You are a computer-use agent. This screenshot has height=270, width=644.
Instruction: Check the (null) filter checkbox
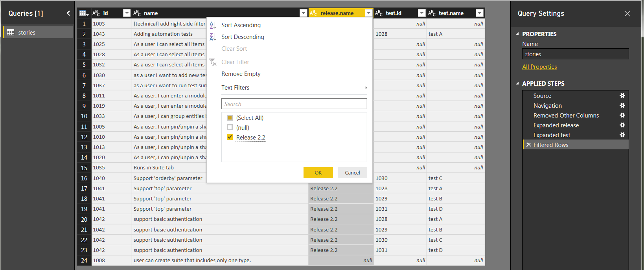click(230, 127)
